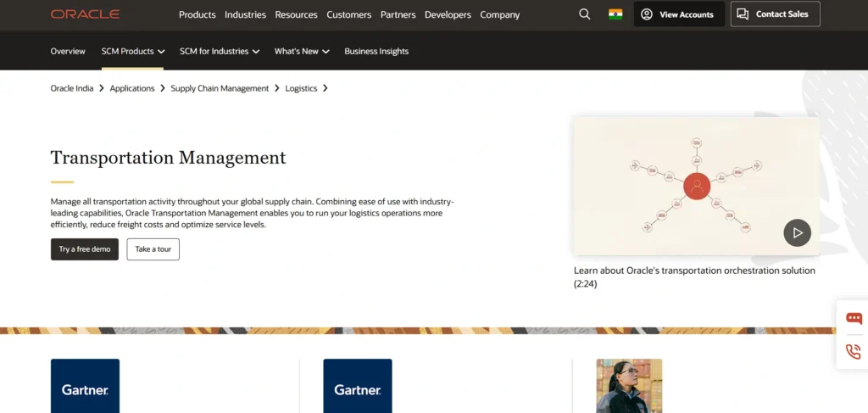Screen dimensions: 868x413
Task: Go to the Overview tab
Action: [68, 51]
